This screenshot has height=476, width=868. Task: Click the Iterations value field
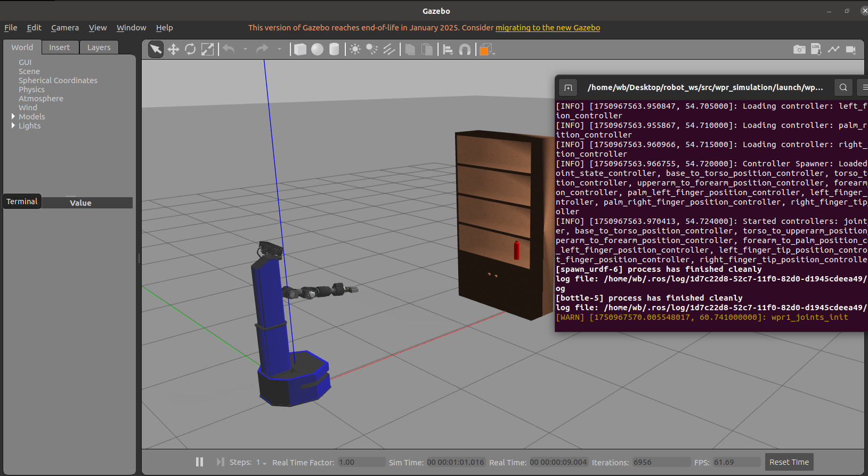tap(661, 462)
